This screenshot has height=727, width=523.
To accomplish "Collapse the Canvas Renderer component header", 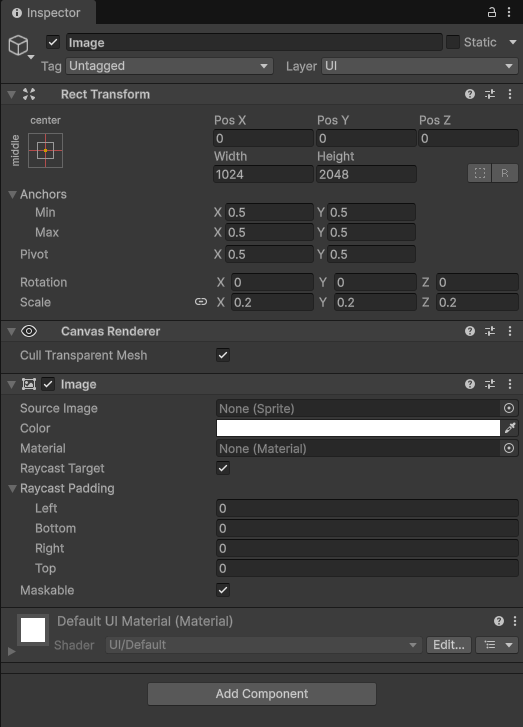I will click(x=12, y=331).
